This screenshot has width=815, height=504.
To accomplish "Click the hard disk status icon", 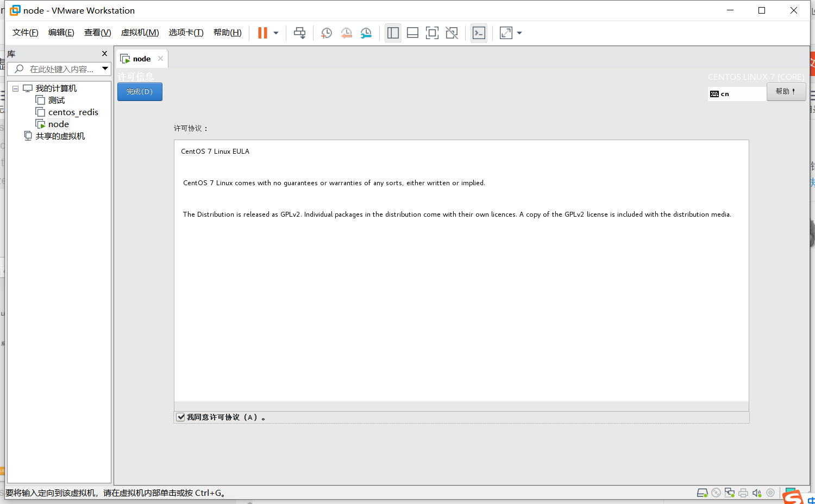I will tap(702, 493).
